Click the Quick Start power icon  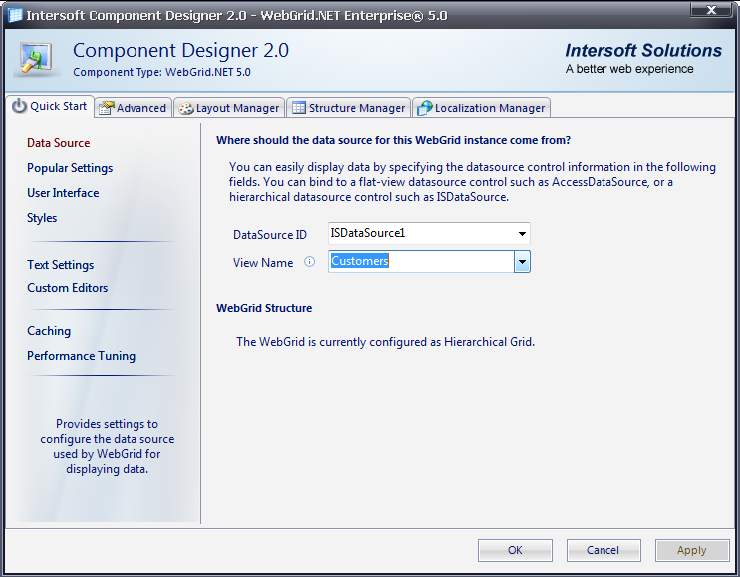click(19, 106)
